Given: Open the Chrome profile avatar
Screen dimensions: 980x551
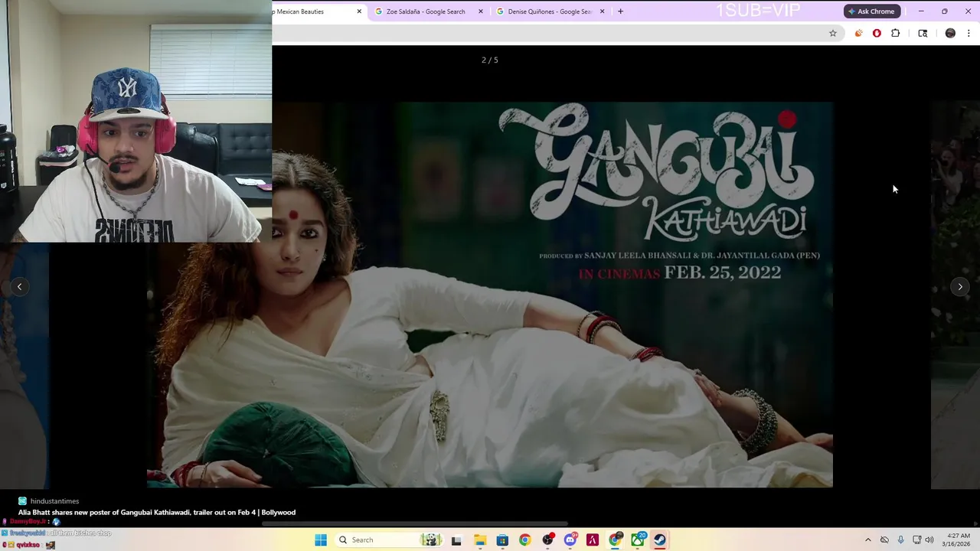Looking at the screenshot, I should 950,33.
